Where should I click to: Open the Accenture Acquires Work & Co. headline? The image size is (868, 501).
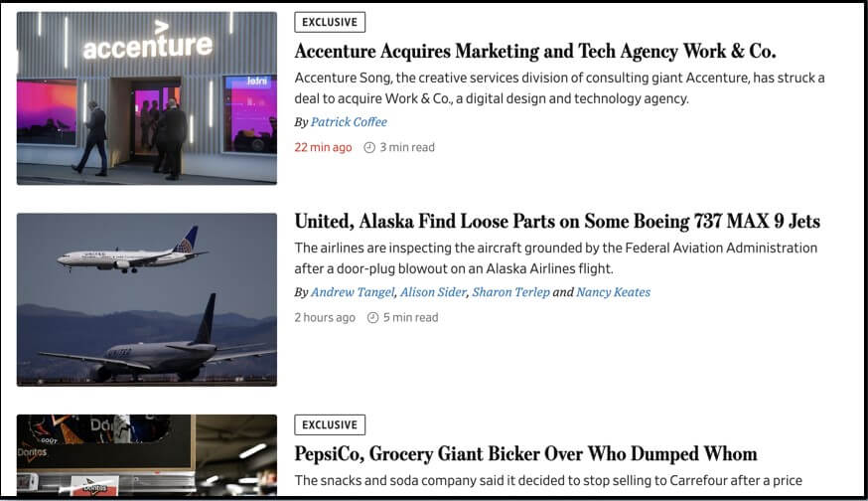coord(535,52)
